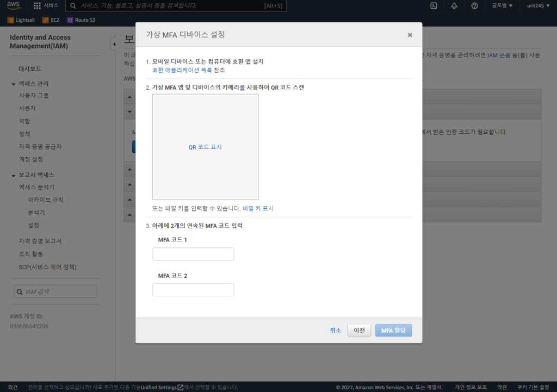557x392 pixels.
Task: Click the search magnifier icon in top bar
Action: [73, 5]
